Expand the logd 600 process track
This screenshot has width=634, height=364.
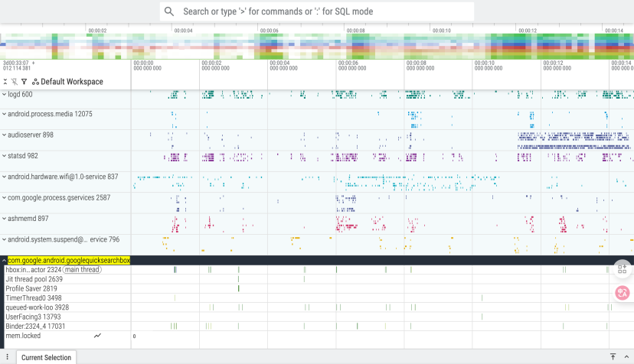click(4, 95)
